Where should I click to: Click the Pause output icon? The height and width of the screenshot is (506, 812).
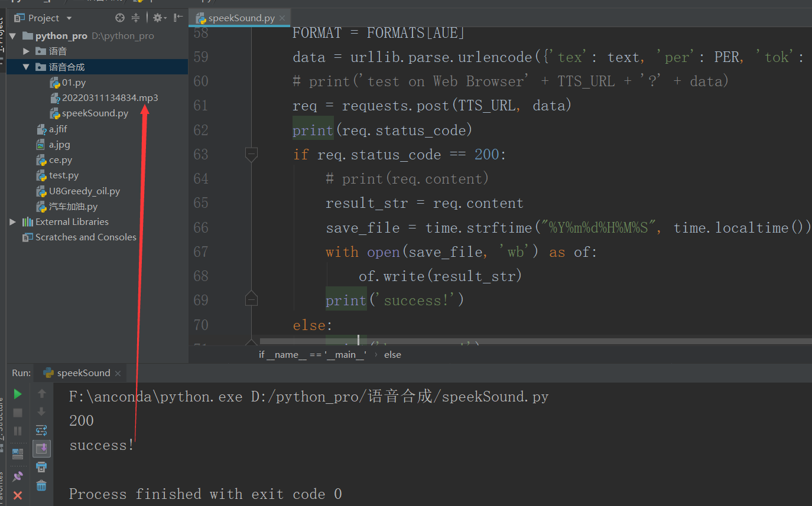(x=18, y=431)
